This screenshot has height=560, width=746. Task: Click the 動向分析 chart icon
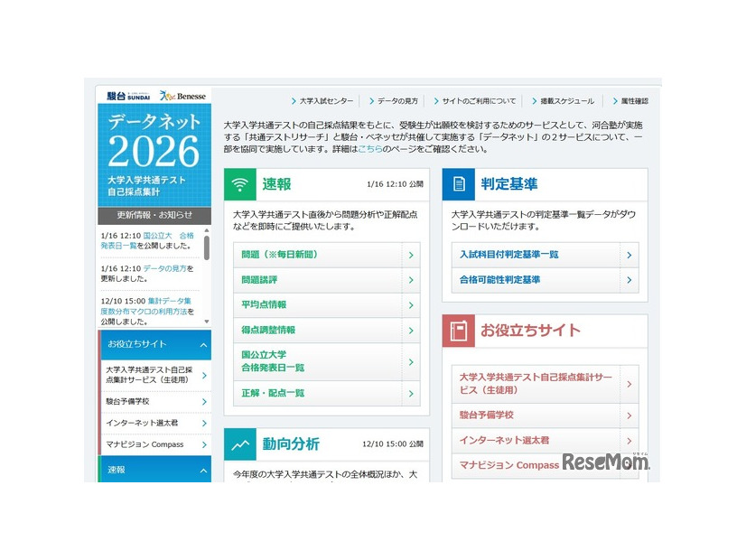click(240, 445)
